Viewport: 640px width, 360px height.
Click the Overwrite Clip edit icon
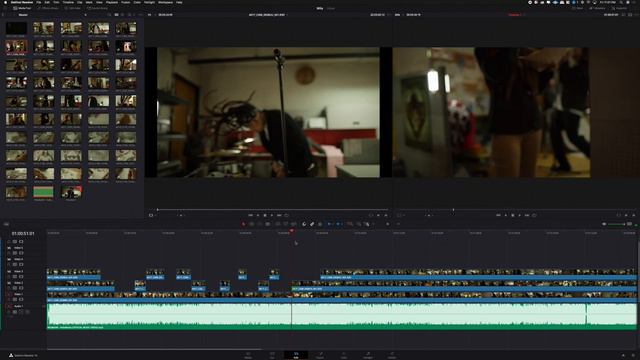click(x=285, y=224)
